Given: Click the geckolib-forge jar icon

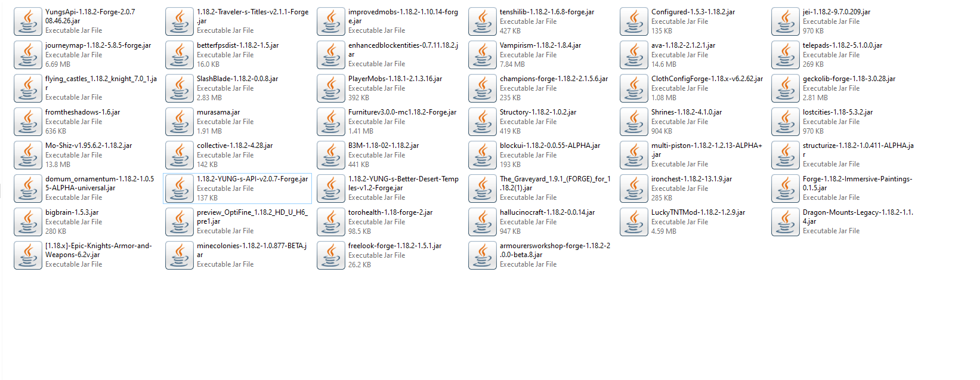Looking at the screenshot, I should pyautogui.click(x=785, y=88).
